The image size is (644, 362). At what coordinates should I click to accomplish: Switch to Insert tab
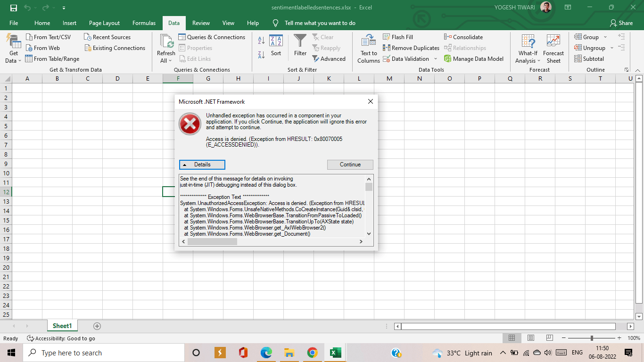coord(69,23)
